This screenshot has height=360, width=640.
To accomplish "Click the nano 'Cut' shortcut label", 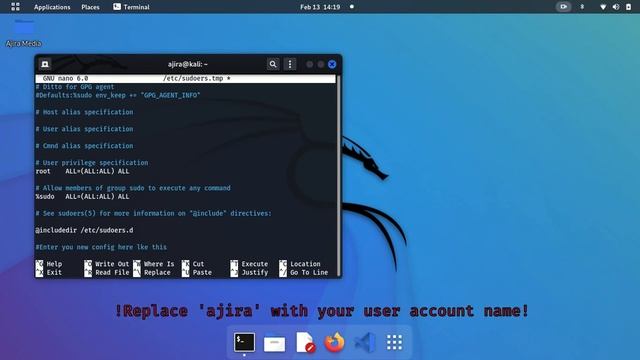I will [x=198, y=264].
